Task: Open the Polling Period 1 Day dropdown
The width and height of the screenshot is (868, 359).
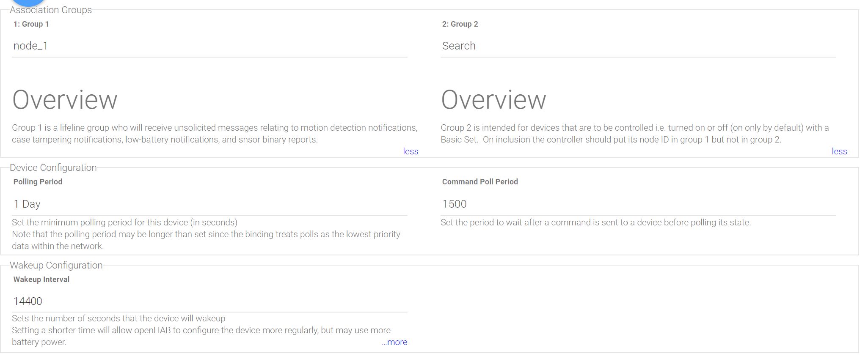Action: [x=209, y=204]
